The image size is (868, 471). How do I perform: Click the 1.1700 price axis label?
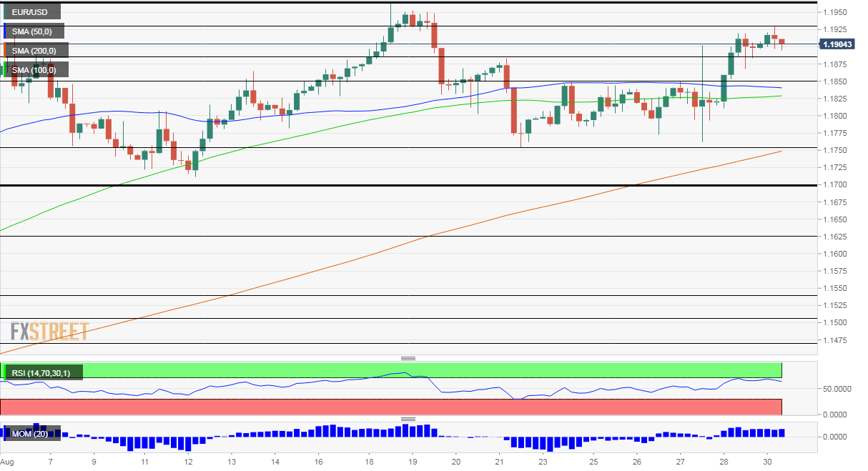(835, 185)
